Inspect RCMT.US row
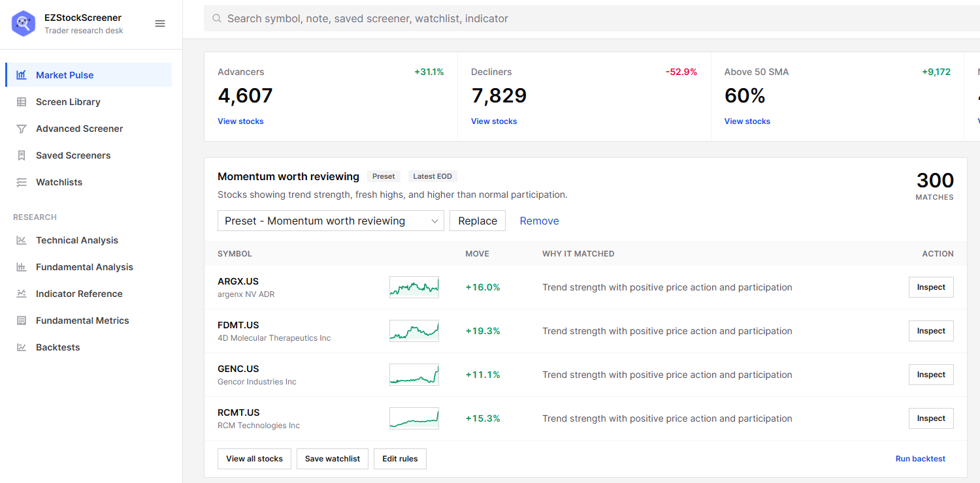Image resolution: width=980 pixels, height=483 pixels. click(931, 418)
